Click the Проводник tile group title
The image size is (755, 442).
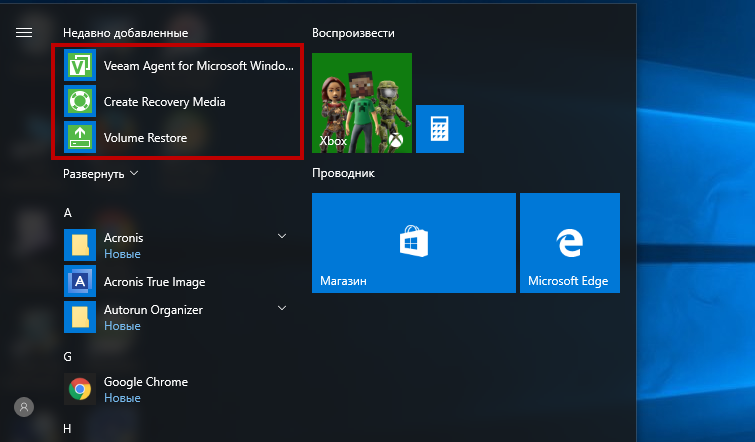pyautogui.click(x=343, y=173)
